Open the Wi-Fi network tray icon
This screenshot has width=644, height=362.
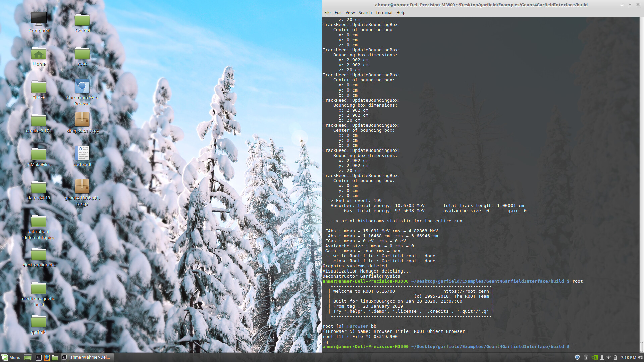pyautogui.click(x=609, y=357)
